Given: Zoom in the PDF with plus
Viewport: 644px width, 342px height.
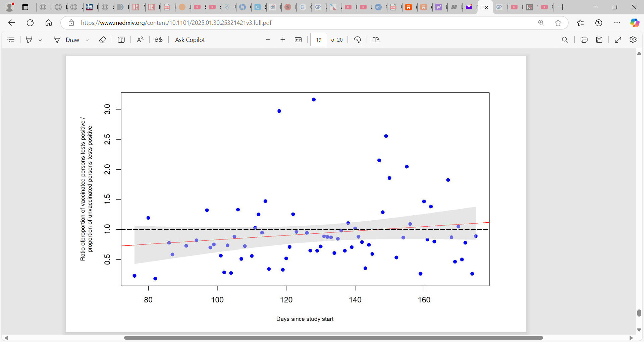Looking at the screenshot, I should click(x=283, y=40).
